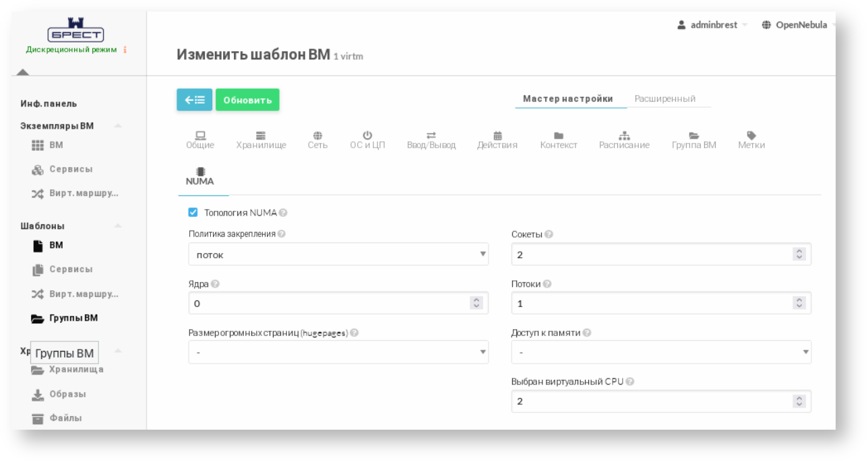Click the back-to-list arrow button
This screenshot has height=462, width=868.
pyautogui.click(x=195, y=100)
